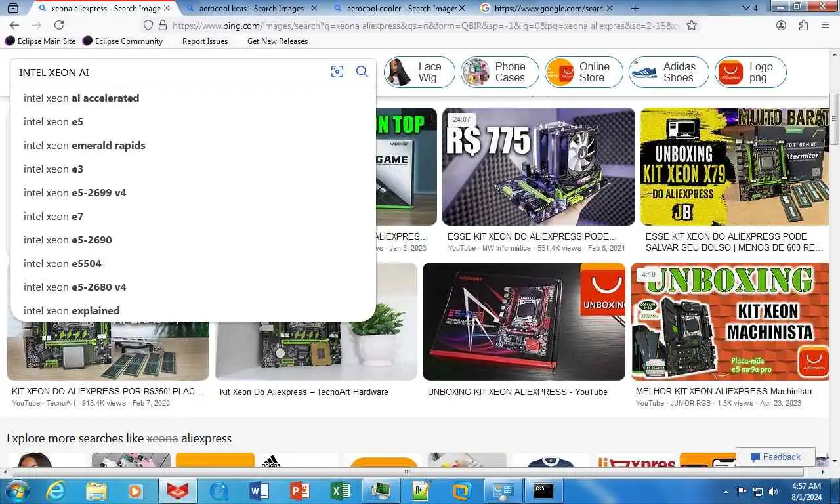This screenshot has width=840, height=504.
Task: Launch Internet Explorer from the taskbar
Action: pos(56,491)
